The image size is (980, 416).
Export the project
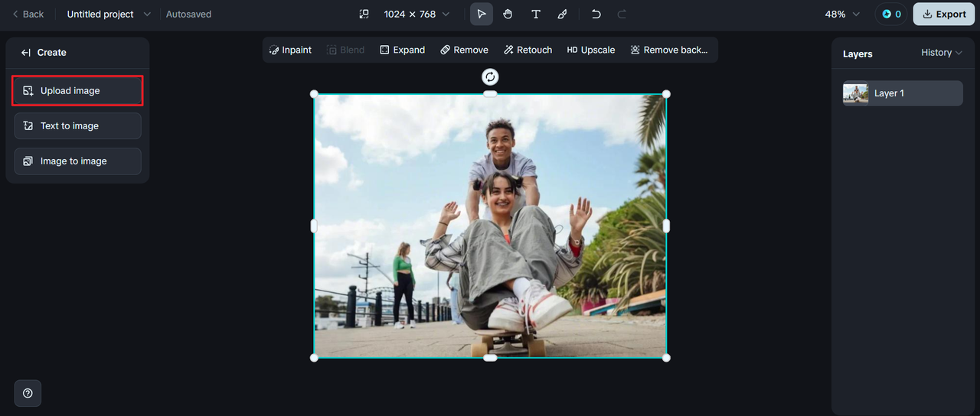(944, 14)
